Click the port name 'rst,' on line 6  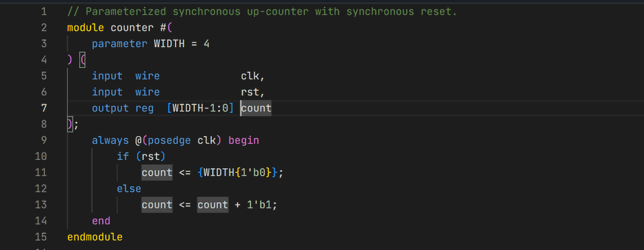coord(253,91)
